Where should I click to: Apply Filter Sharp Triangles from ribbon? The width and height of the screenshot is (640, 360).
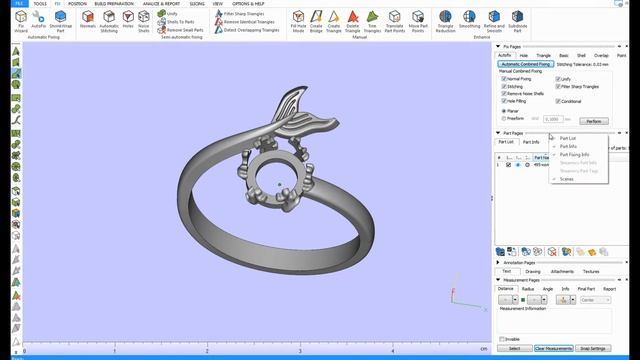coord(240,13)
